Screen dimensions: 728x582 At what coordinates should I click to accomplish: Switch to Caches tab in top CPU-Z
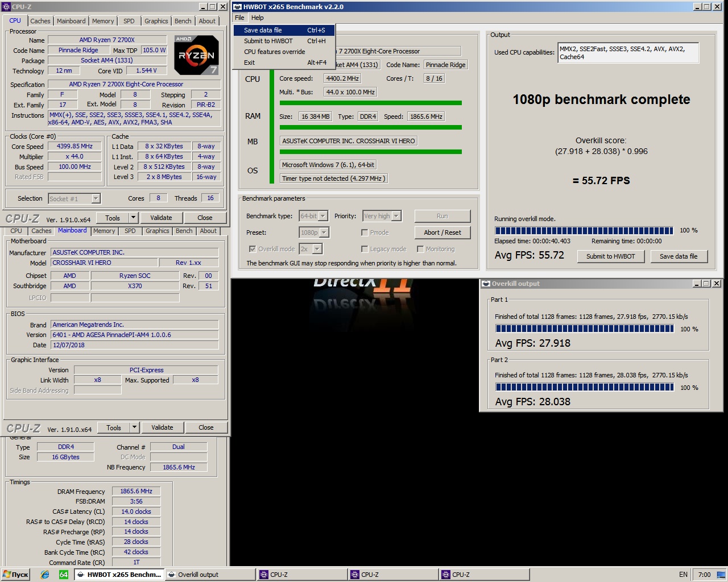point(40,21)
